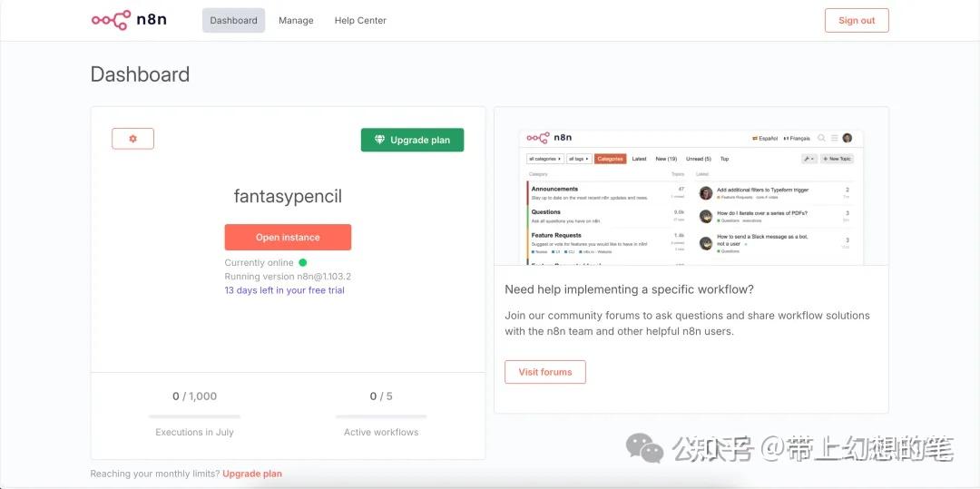Open the Manage menu item
Viewport: 980px width, 489px height.
point(296,21)
